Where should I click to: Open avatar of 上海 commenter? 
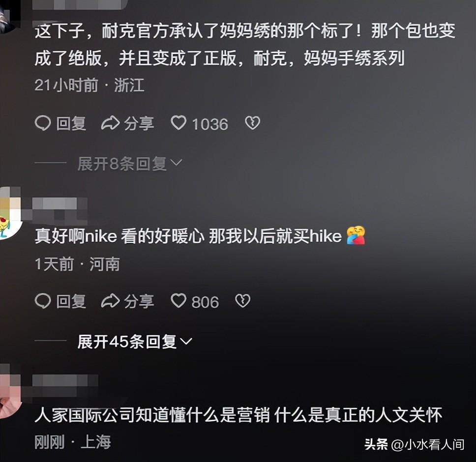pyautogui.click(x=10, y=391)
